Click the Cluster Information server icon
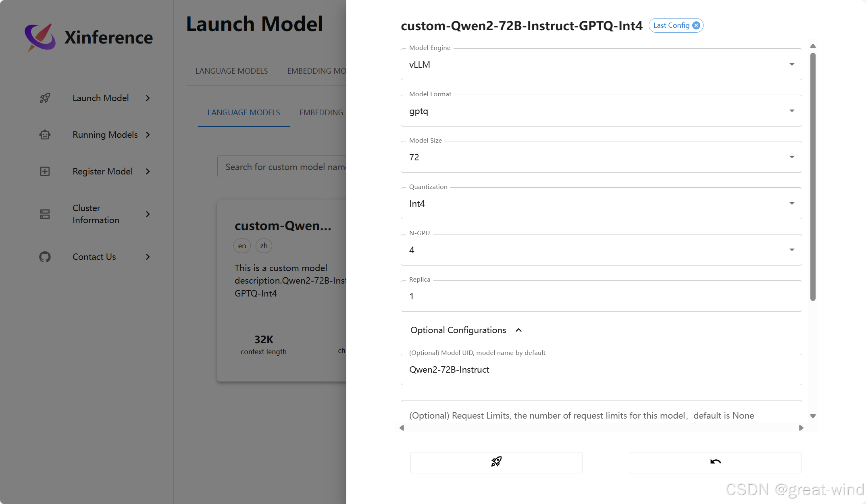 [x=45, y=214]
